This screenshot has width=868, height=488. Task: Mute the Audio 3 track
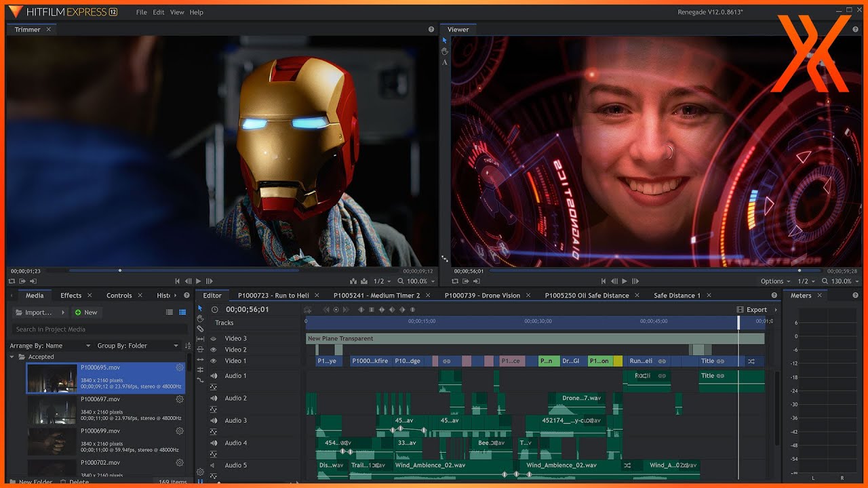point(214,420)
